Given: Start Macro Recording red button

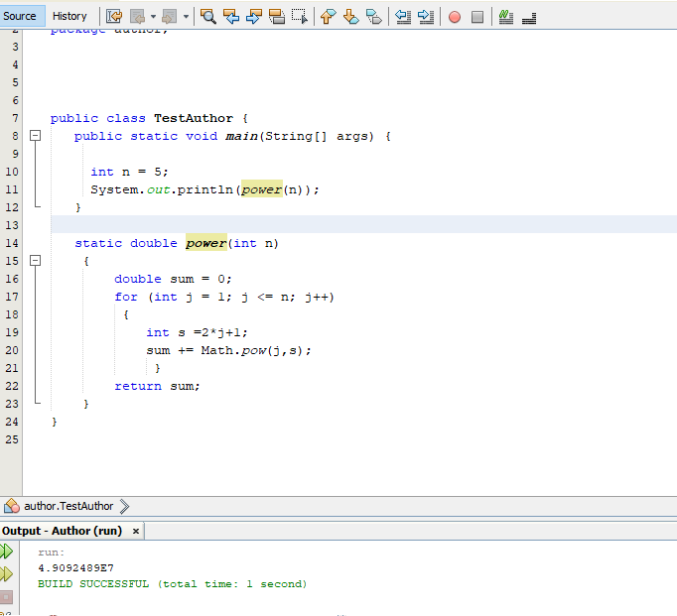Looking at the screenshot, I should (455, 17).
